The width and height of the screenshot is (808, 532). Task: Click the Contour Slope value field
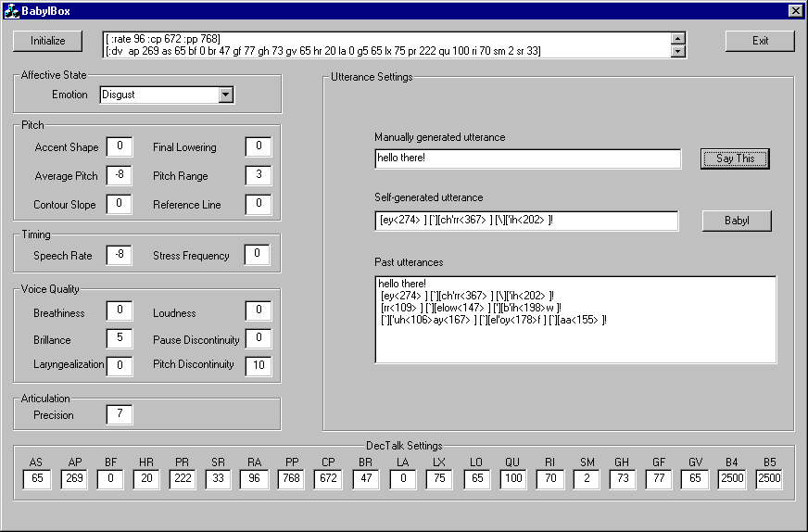pos(120,204)
